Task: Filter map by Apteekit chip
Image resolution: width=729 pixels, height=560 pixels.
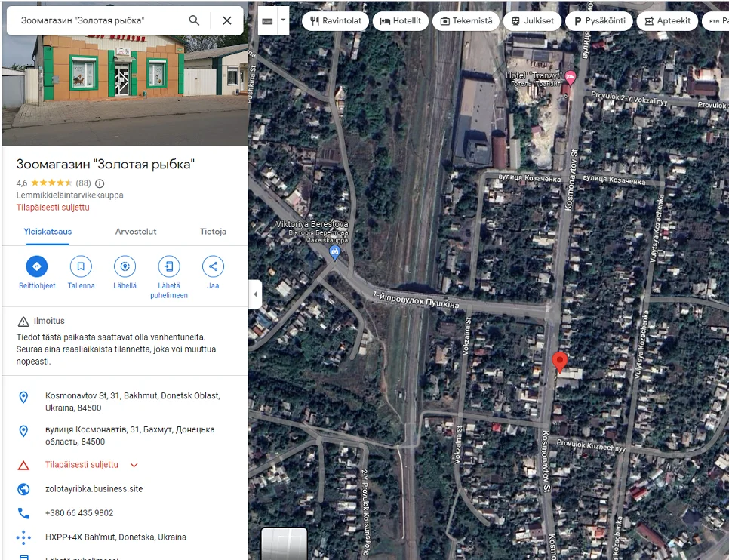Action: (x=666, y=21)
